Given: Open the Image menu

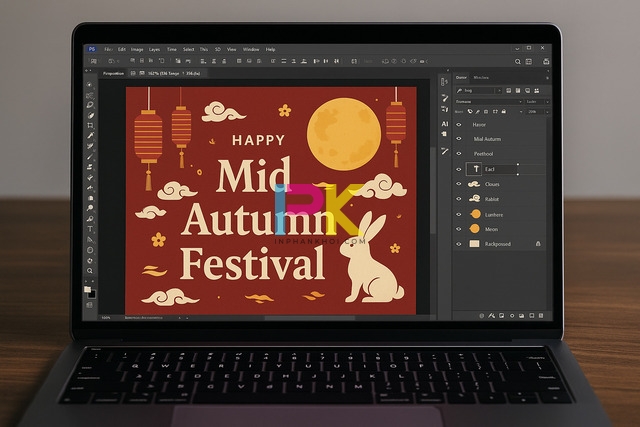Looking at the screenshot, I should click(x=137, y=49).
